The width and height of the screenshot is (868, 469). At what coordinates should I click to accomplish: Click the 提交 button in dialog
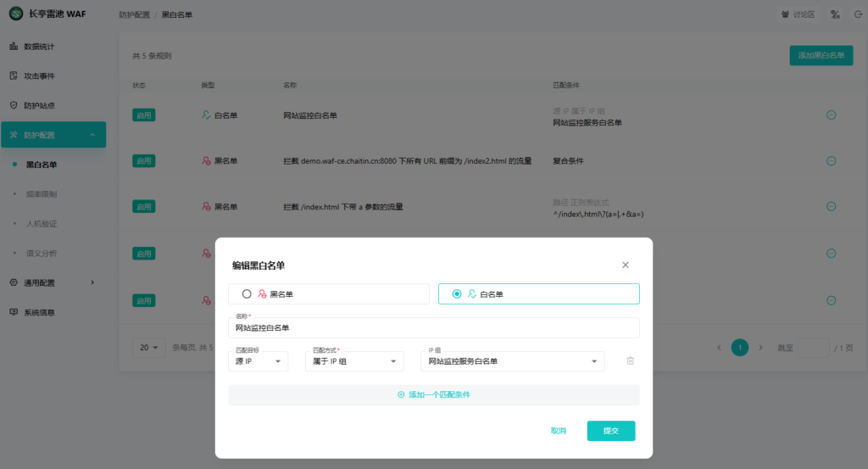(x=611, y=431)
